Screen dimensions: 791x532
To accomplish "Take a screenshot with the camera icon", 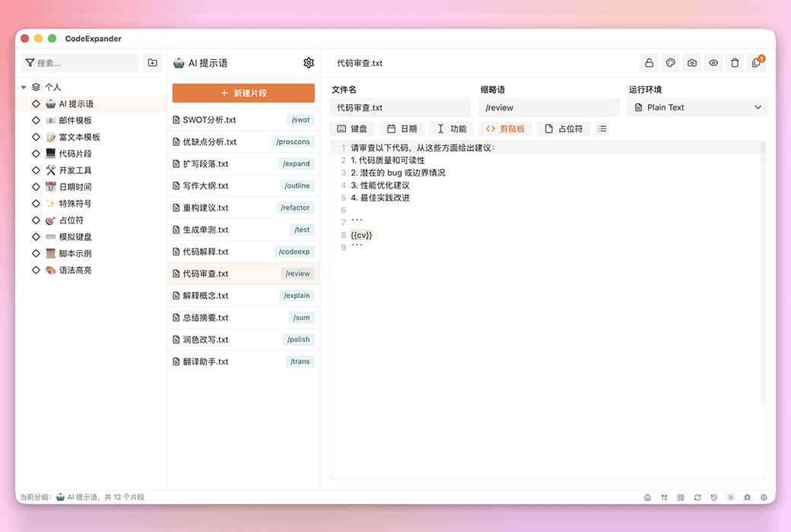I will (x=691, y=63).
